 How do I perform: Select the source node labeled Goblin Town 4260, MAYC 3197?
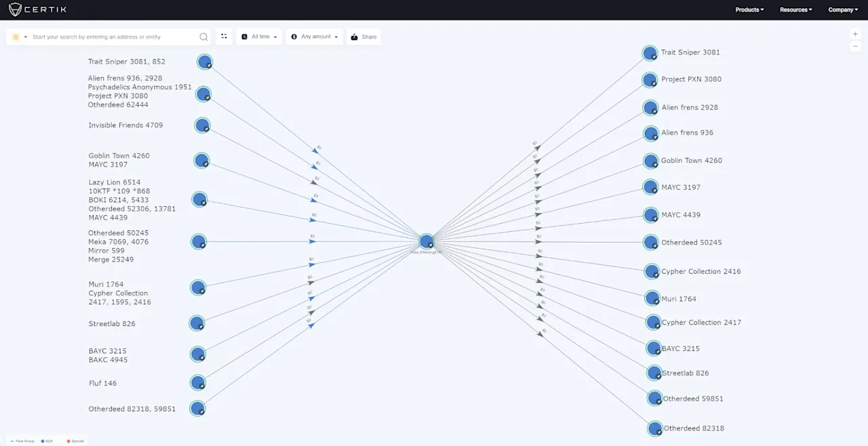click(x=201, y=161)
